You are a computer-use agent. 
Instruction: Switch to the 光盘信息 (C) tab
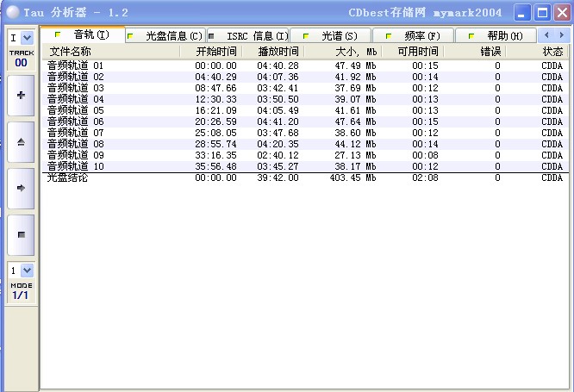point(165,36)
